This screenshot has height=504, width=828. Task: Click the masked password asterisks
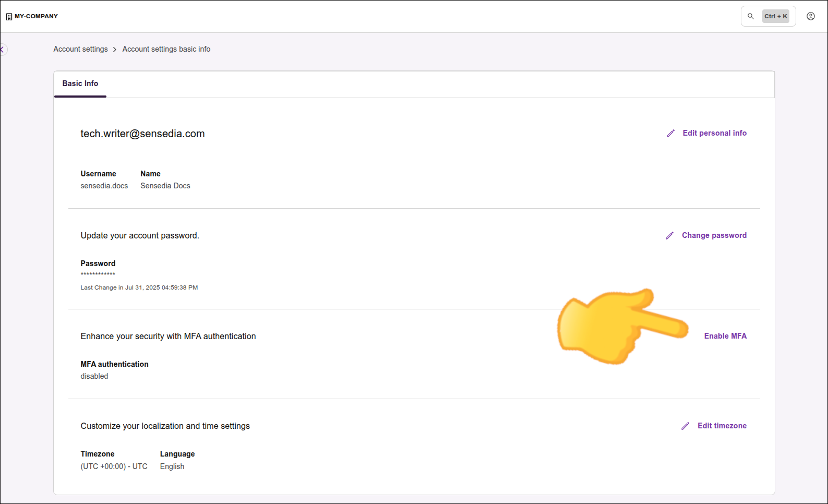pyautogui.click(x=98, y=274)
